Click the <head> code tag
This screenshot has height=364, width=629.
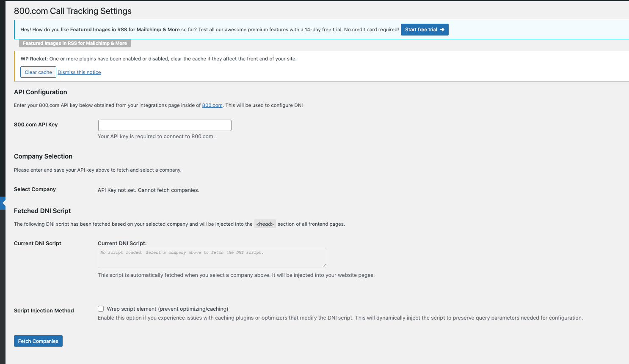[x=265, y=224]
